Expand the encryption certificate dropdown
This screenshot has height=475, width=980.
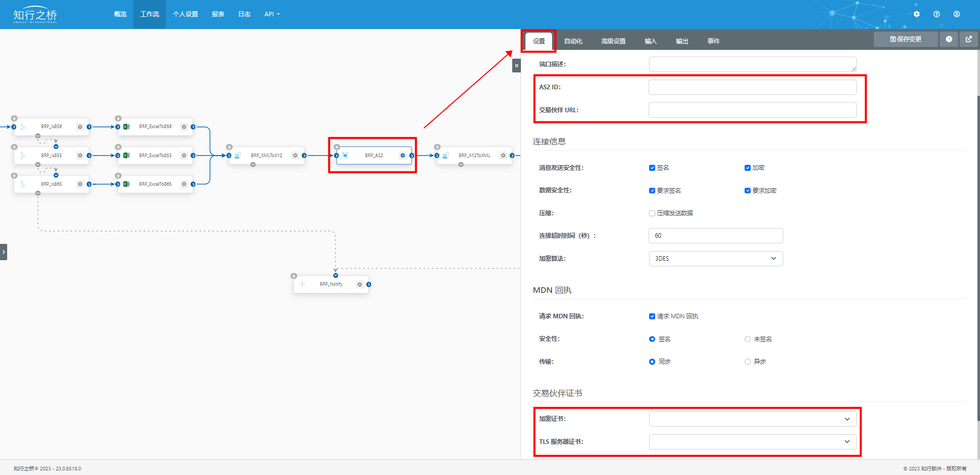coord(752,419)
